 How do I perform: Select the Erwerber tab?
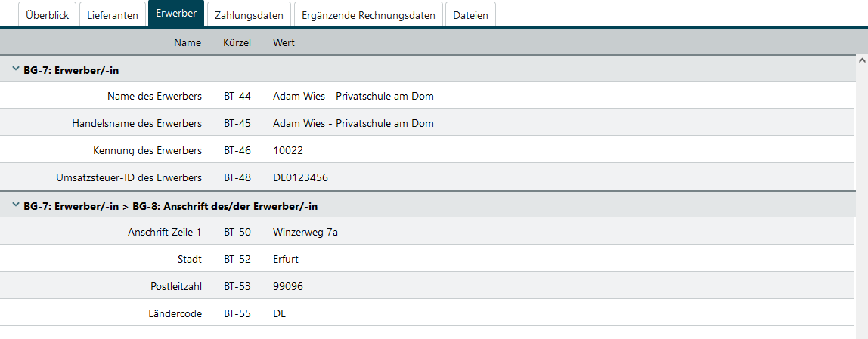(176, 14)
